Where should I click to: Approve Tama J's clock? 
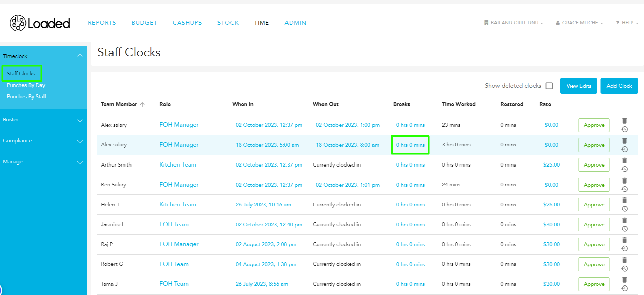click(594, 284)
